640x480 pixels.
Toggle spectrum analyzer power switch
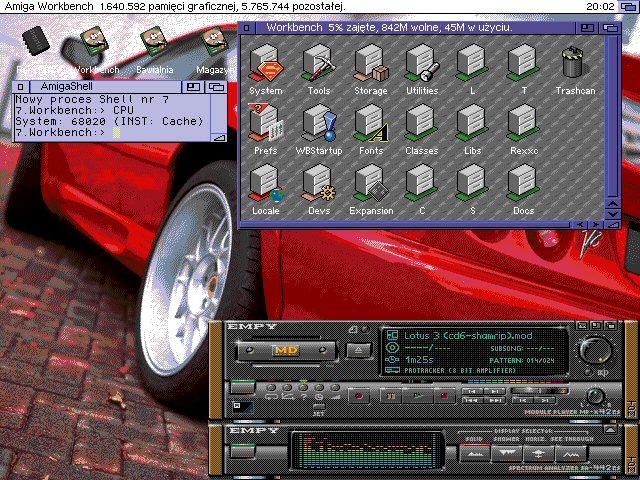click(242, 451)
